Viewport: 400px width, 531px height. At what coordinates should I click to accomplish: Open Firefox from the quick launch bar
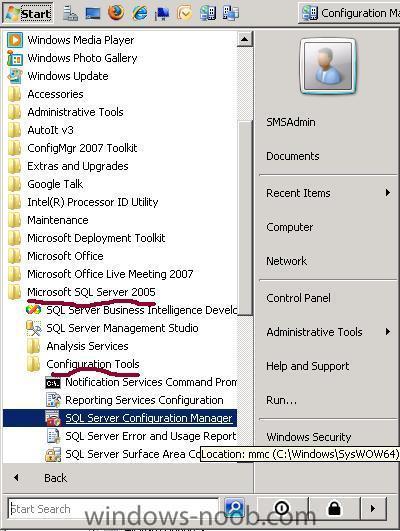point(116,13)
